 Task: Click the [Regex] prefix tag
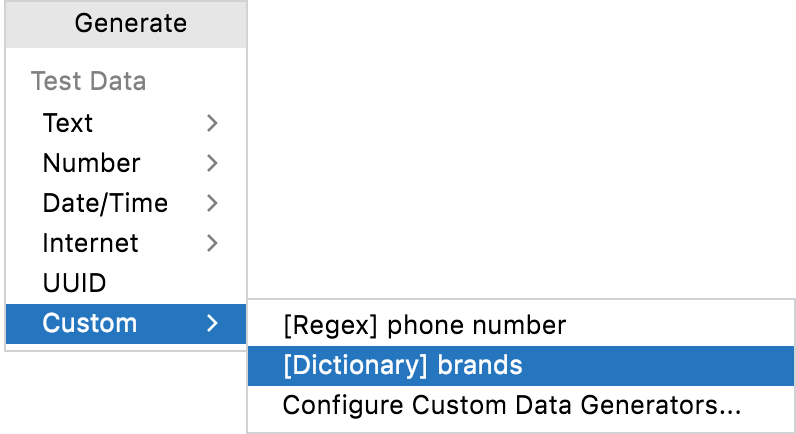(x=330, y=326)
